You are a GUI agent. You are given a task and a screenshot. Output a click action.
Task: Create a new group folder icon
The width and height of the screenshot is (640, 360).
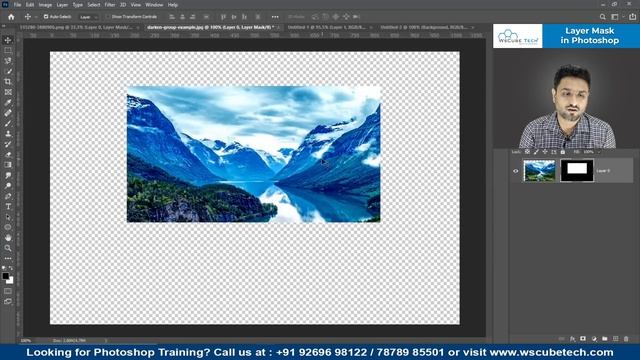click(604, 339)
